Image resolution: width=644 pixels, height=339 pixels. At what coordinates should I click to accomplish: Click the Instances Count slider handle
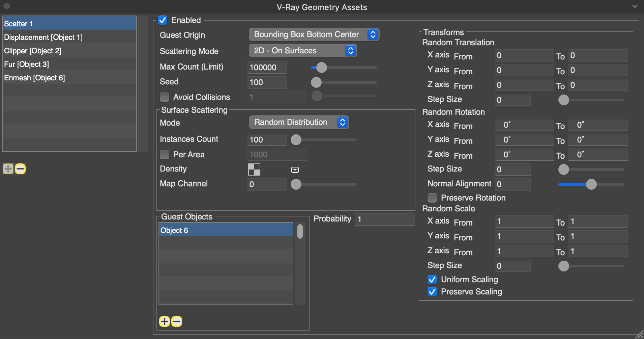tap(296, 140)
